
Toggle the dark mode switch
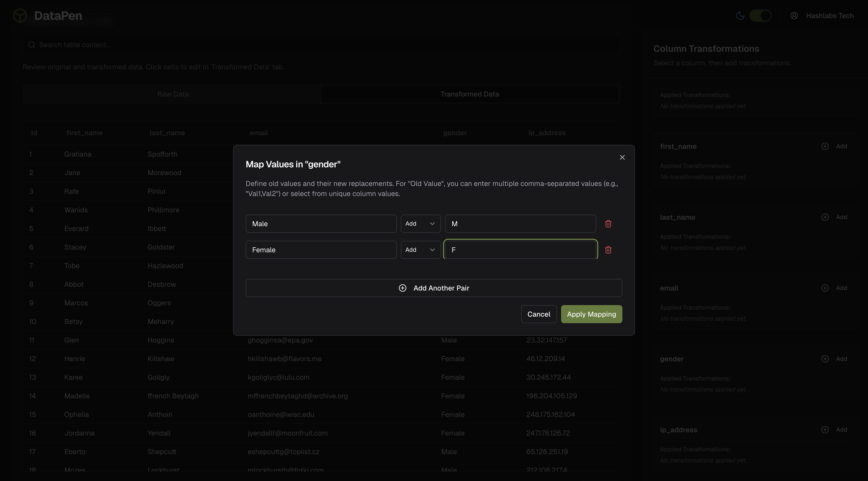760,16
